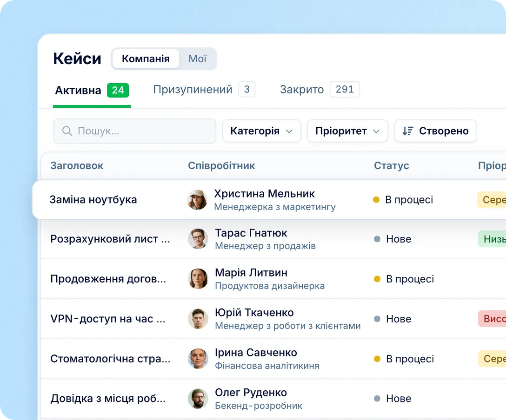Select employee name Тарас Гнатюк
This screenshot has width=506, height=420.
251,233
